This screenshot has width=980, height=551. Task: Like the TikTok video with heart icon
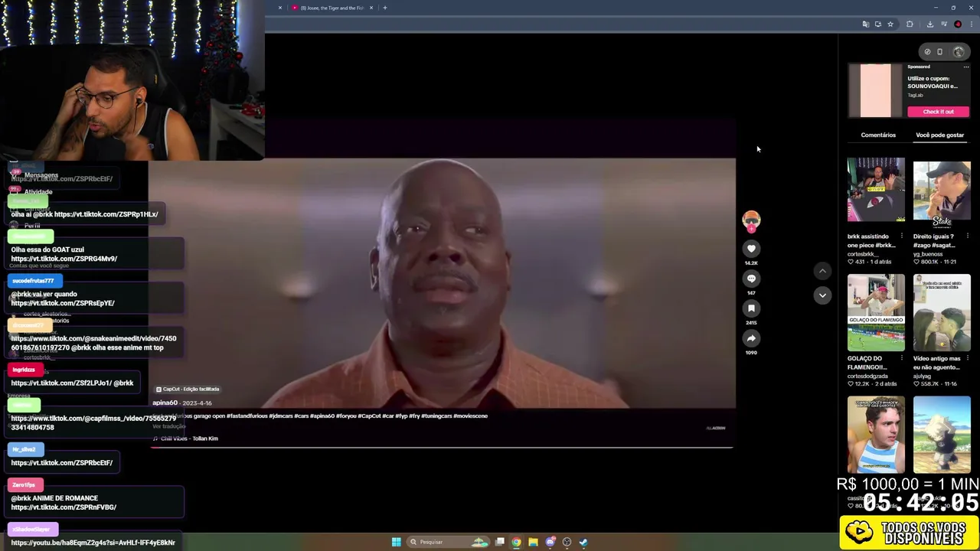(x=751, y=249)
